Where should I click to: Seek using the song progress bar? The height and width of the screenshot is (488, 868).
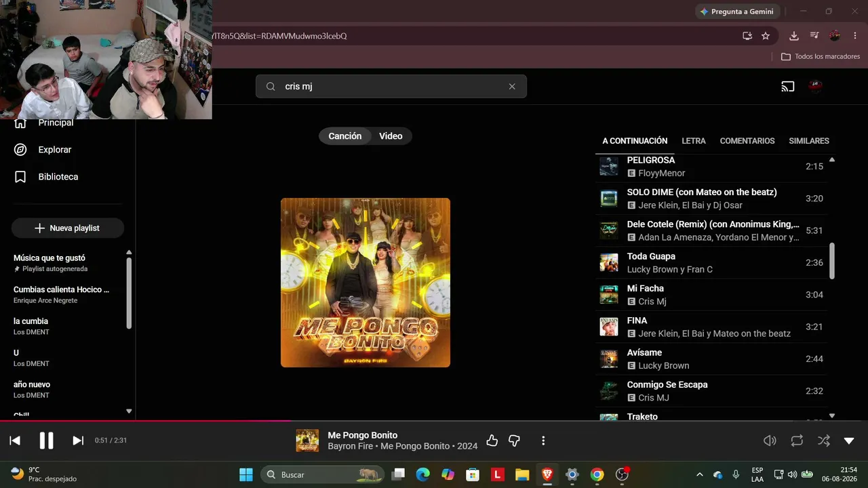(x=434, y=421)
